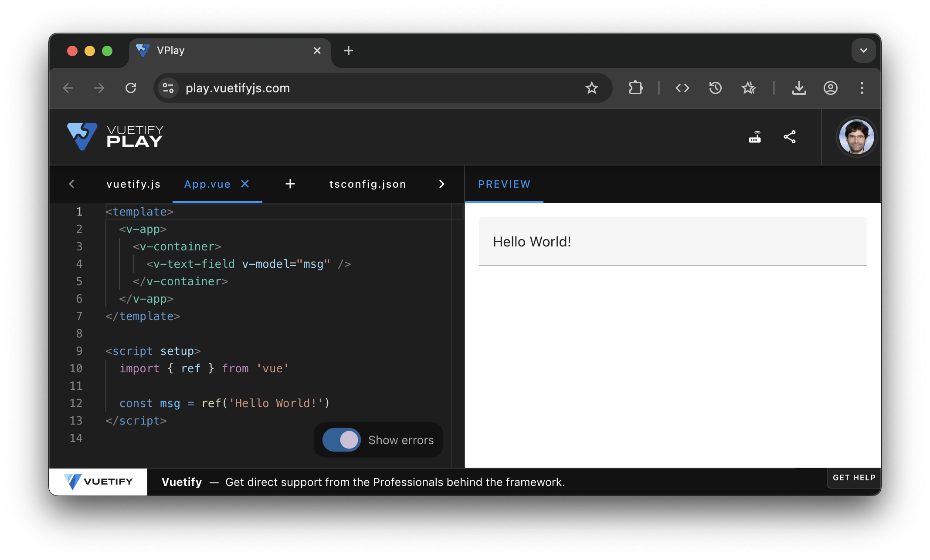Click the Vuetify support banner text
This screenshot has width=930, height=560.
pyautogui.click(x=363, y=482)
